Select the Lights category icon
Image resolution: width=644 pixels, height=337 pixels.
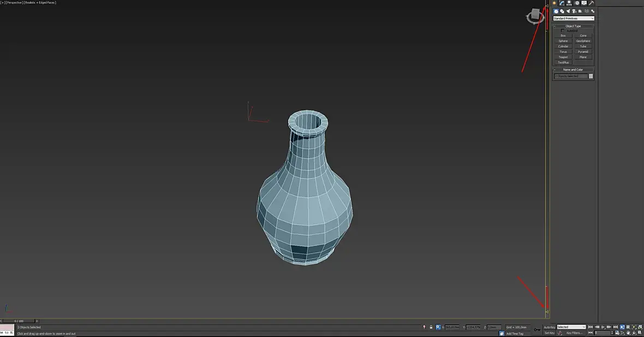click(x=569, y=11)
